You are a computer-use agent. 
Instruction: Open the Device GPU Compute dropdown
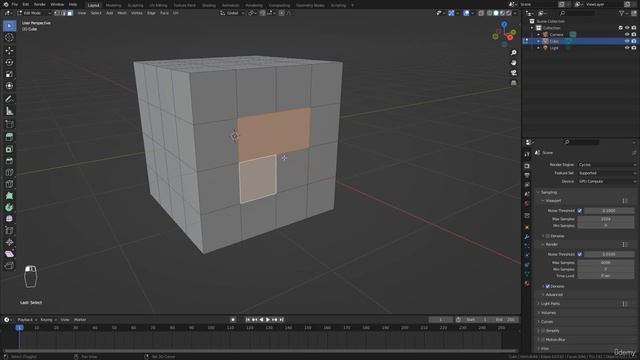pos(607,181)
